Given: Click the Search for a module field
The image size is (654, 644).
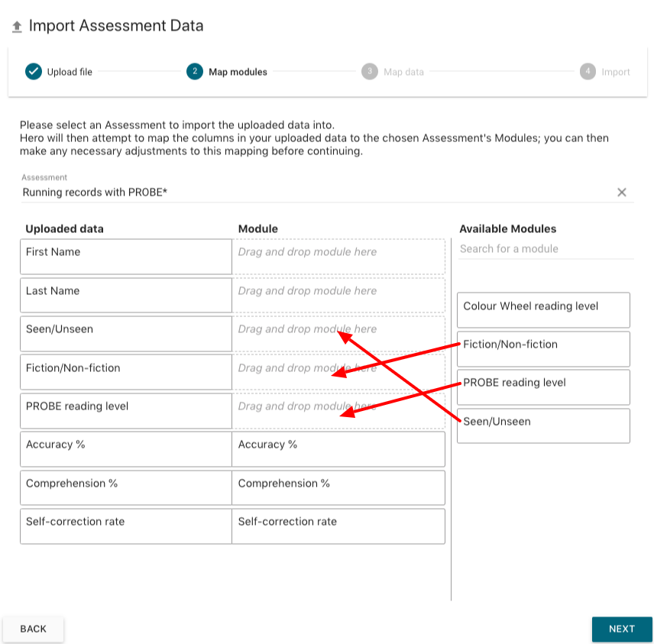Looking at the screenshot, I should pos(544,248).
